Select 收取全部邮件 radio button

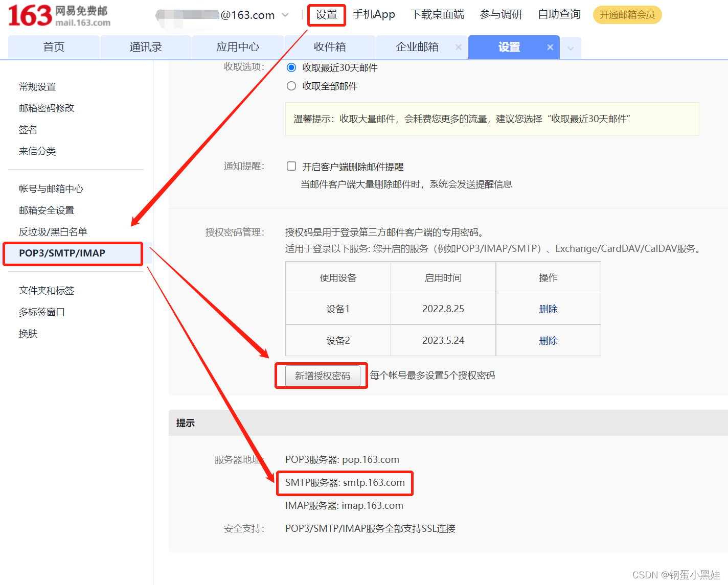[x=291, y=86]
